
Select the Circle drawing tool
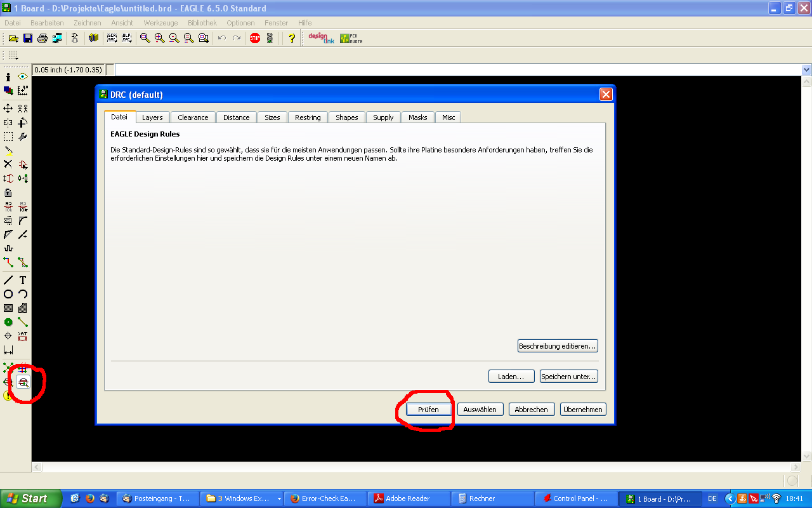point(8,294)
